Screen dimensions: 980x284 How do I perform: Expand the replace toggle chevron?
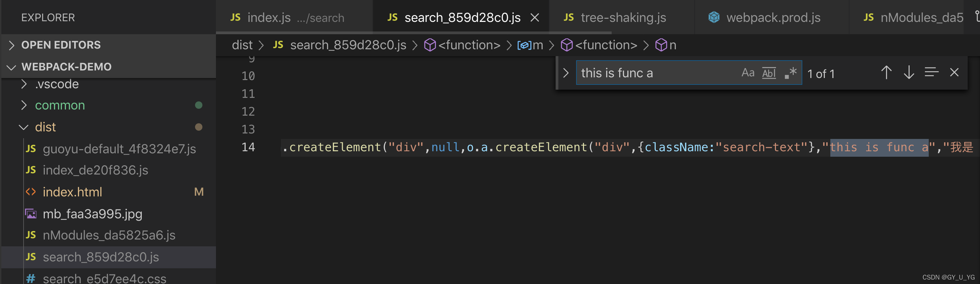(x=566, y=73)
